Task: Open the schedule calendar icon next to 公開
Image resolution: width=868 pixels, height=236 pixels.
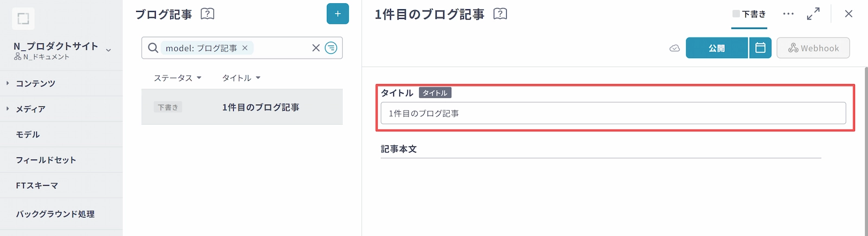Action: (x=760, y=48)
